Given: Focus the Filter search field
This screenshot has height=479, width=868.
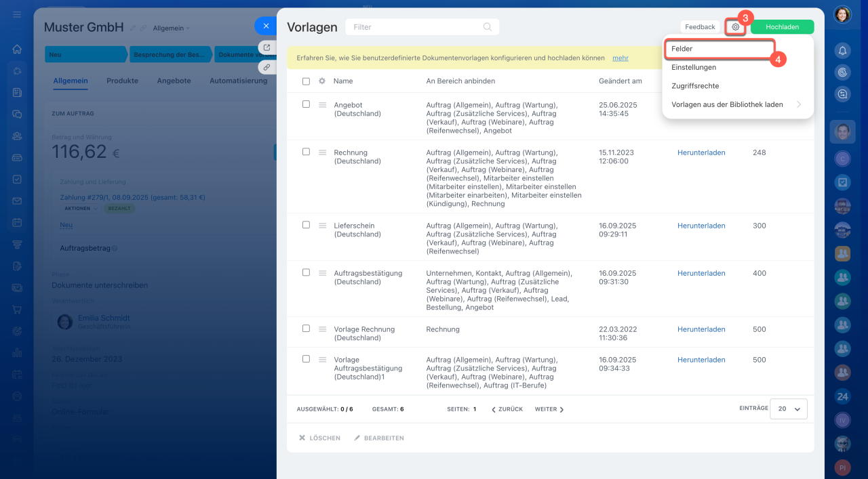Looking at the screenshot, I should tap(422, 27).
